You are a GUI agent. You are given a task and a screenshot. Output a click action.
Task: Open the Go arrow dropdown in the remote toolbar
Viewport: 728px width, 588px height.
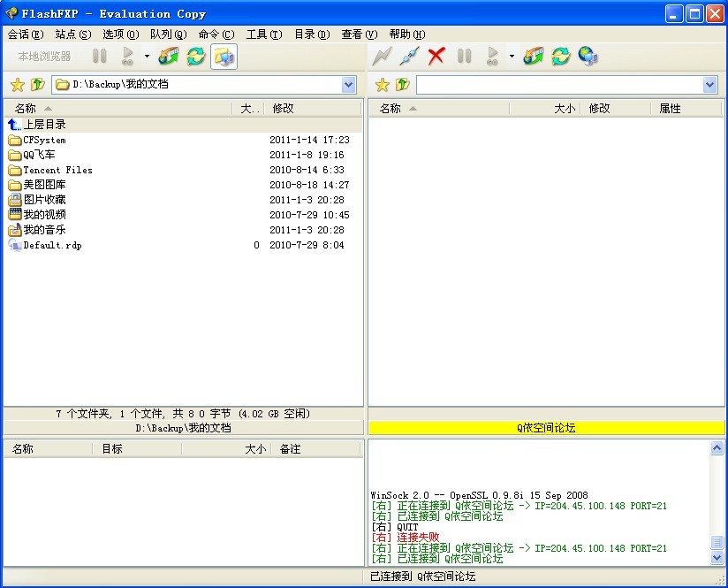point(512,57)
